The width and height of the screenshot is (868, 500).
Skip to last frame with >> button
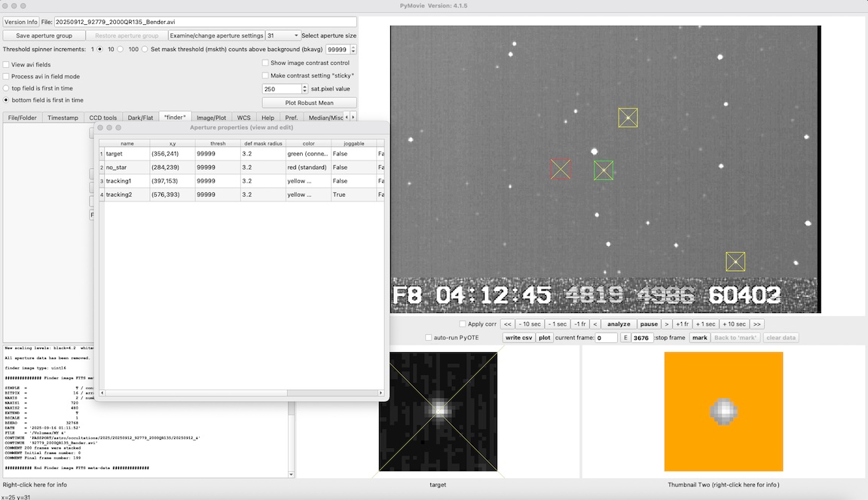tap(757, 324)
